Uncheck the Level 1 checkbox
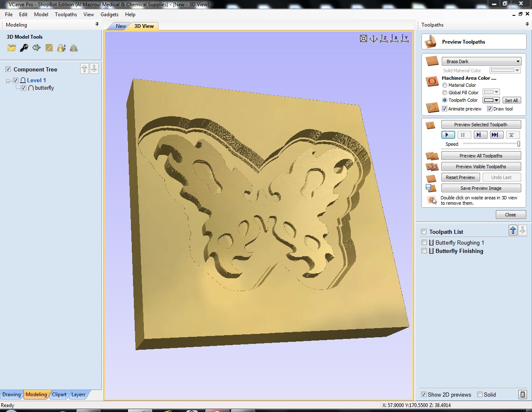The image size is (532, 412). tap(15, 80)
